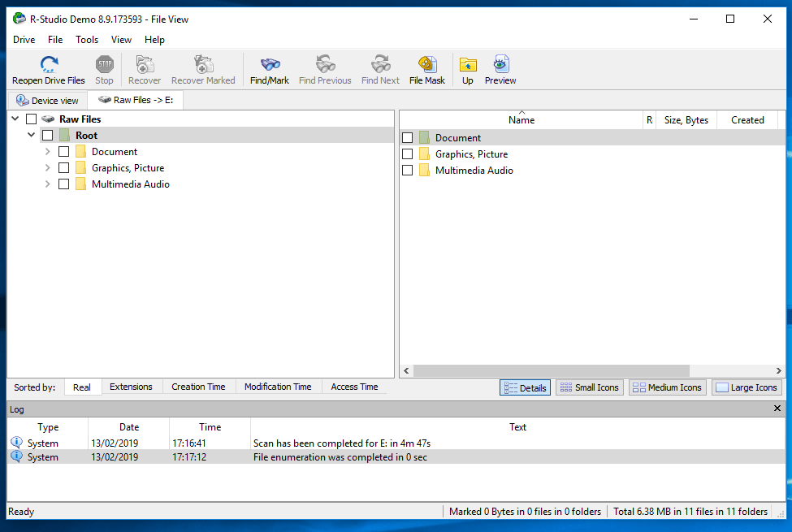Switch to Medium Icons view
The width and height of the screenshot is (792, 532).
coord(667,387)
